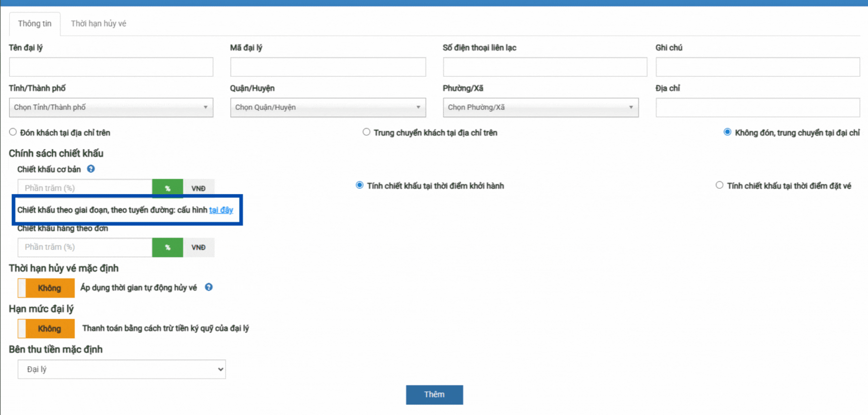Select VNĐ unit for Chiết khấu hàng theo đơn

pyautogui.click(x=198, y=247)
